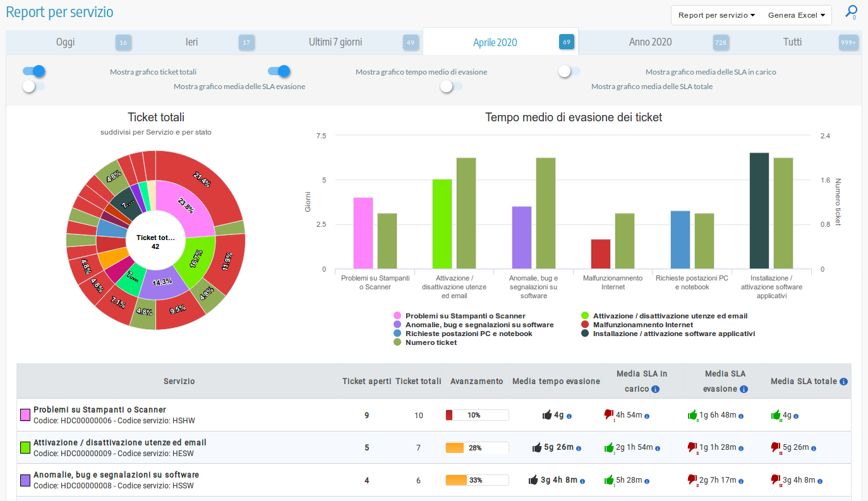The height and width of the screenshot is (501, 868).
Task: Switch to the Ultimi 7 giorni tab
Action: tap(335, 42)
